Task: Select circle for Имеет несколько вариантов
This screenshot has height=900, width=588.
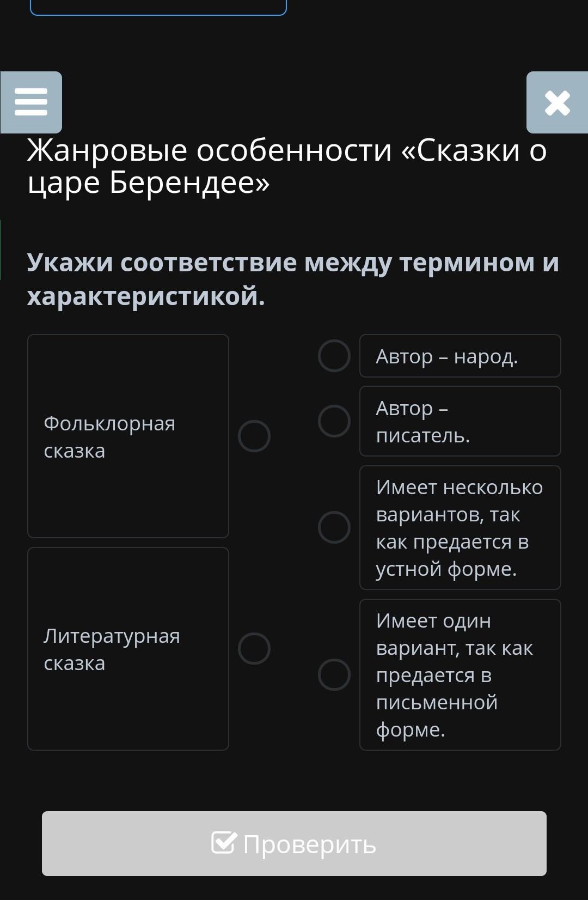Action: pos(334,527)
